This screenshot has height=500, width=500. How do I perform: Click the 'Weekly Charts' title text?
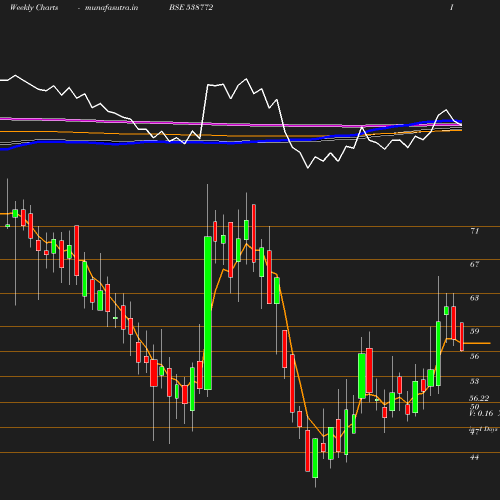coord(34,8)
